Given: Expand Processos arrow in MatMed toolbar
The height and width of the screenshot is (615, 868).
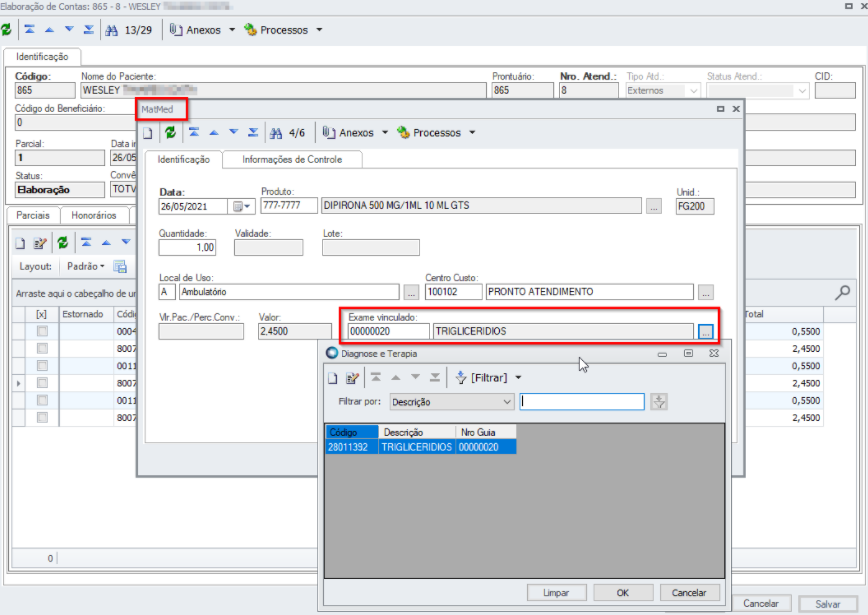Looking at the screenshot, I should (472, 133).
